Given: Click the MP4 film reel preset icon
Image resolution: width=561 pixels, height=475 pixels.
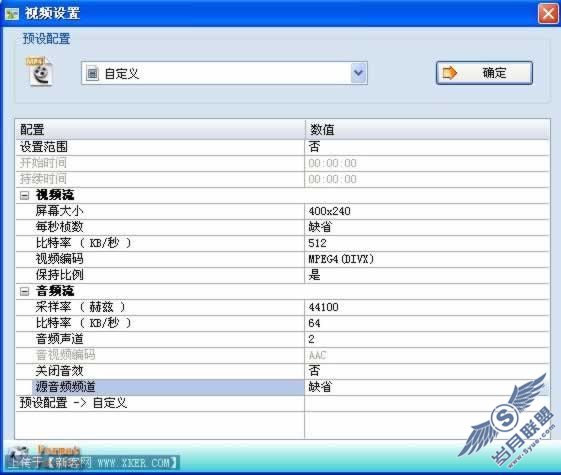Looking at the screenshot, I should 40,71.
